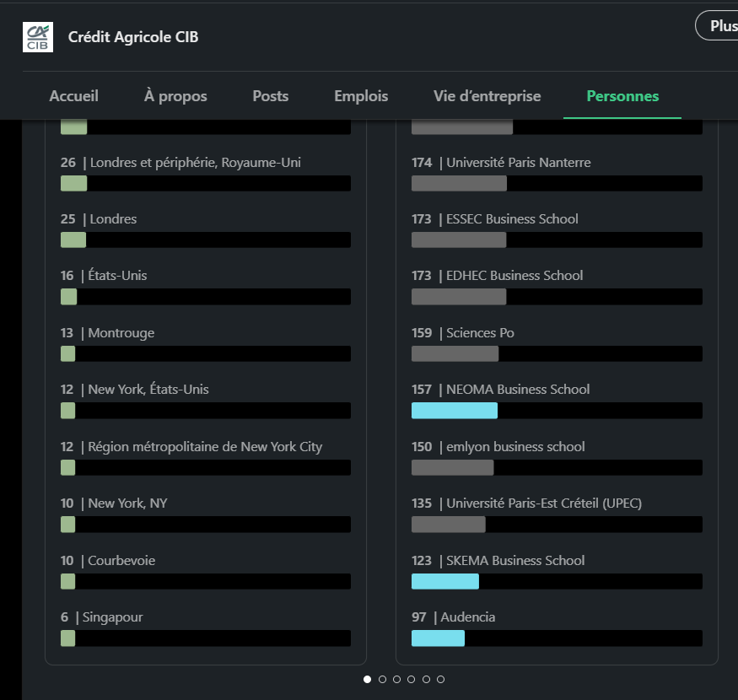The height and width of the screenshot is (700, 738).
Task: Select ESSEC Business School filter
Action: point(557,229)
